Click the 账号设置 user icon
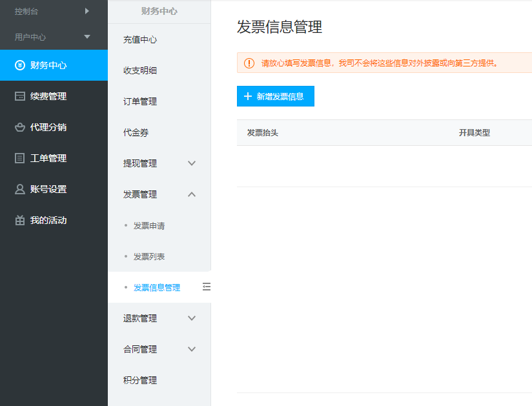 20,189
